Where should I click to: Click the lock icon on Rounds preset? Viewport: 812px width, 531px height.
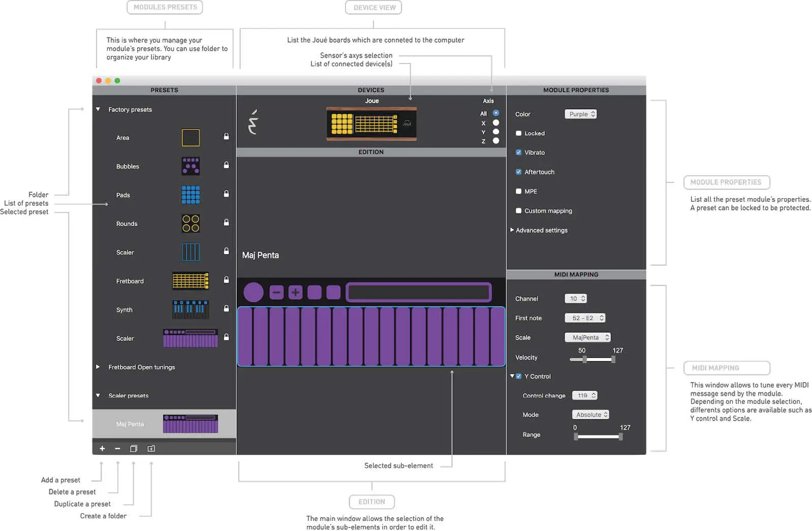point(226,223)
